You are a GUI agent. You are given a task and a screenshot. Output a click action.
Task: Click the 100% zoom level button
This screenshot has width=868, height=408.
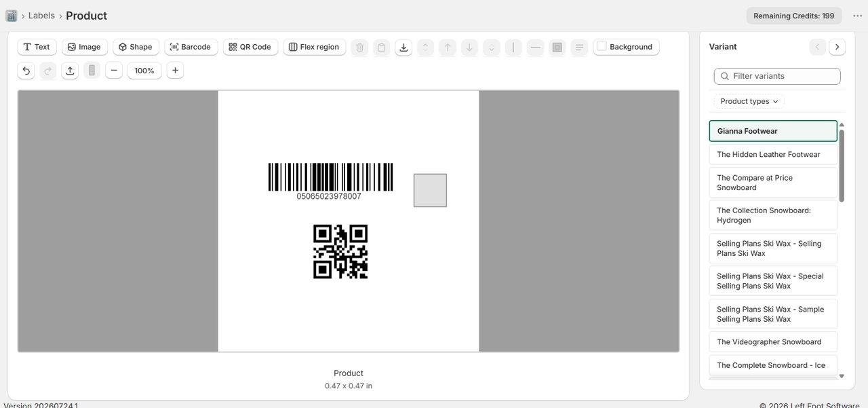[144, 71]
